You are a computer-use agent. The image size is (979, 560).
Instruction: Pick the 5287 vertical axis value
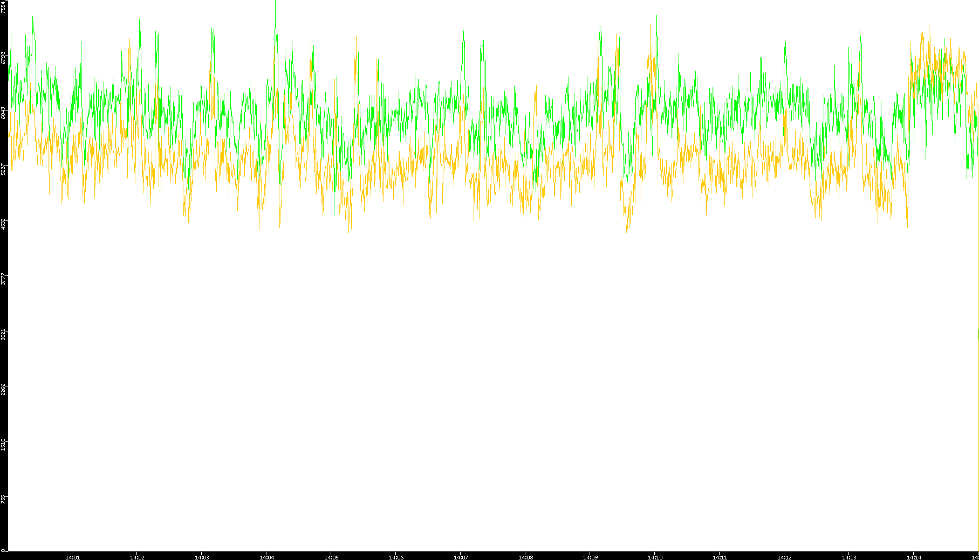[3, 169]
